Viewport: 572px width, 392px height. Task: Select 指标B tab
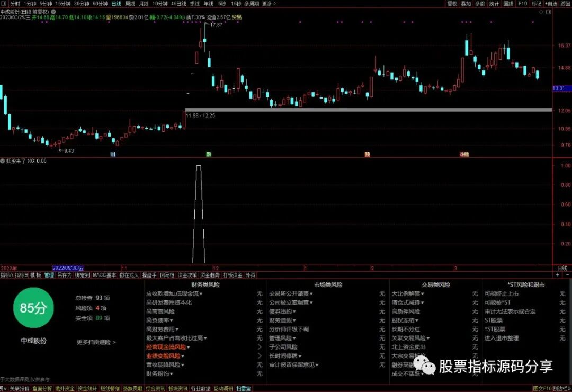21,275
